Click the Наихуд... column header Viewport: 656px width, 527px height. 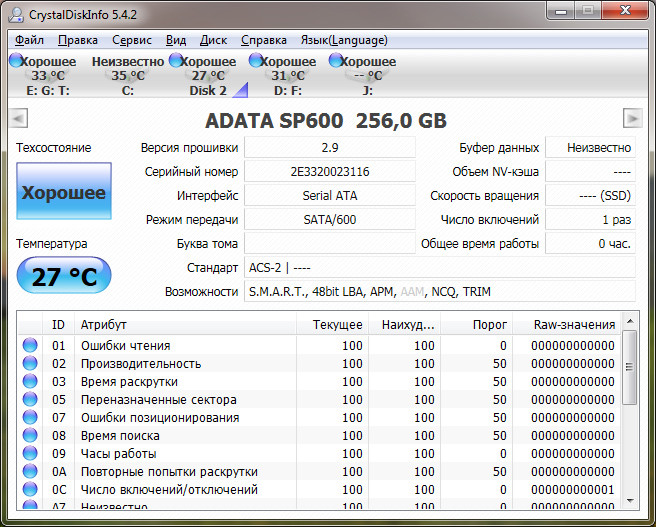[x=405, y=325]
